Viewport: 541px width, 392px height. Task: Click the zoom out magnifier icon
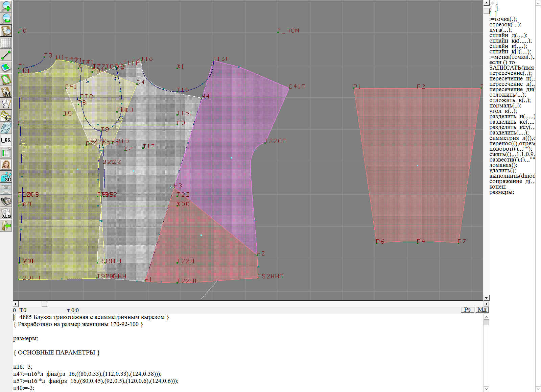point(6,18)
